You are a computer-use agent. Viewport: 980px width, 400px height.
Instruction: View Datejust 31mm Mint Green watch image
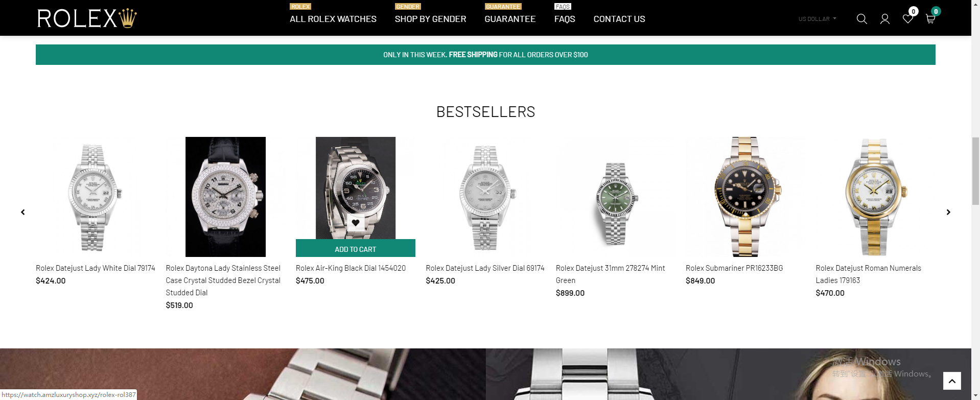[x=615, y=197]
